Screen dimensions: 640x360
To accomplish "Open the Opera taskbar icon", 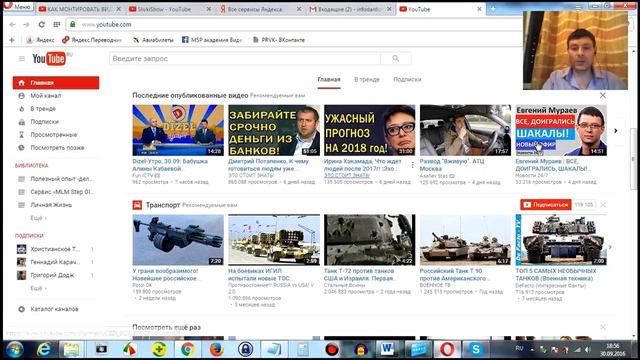I will [x=447, y=349].
